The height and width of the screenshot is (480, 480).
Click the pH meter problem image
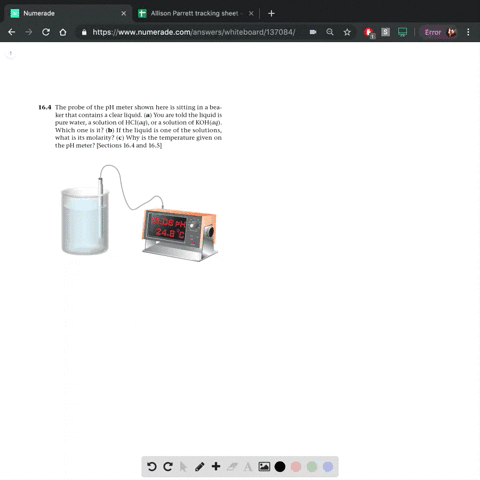pos(140,213)
